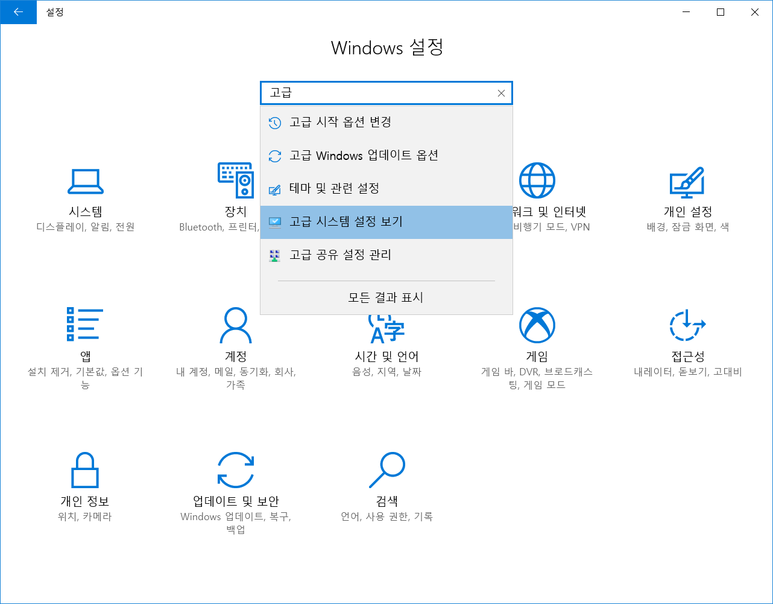This screenshot has width=773, height=604.
Task: Go back using the title bar arrow
Action: (18, 12)
